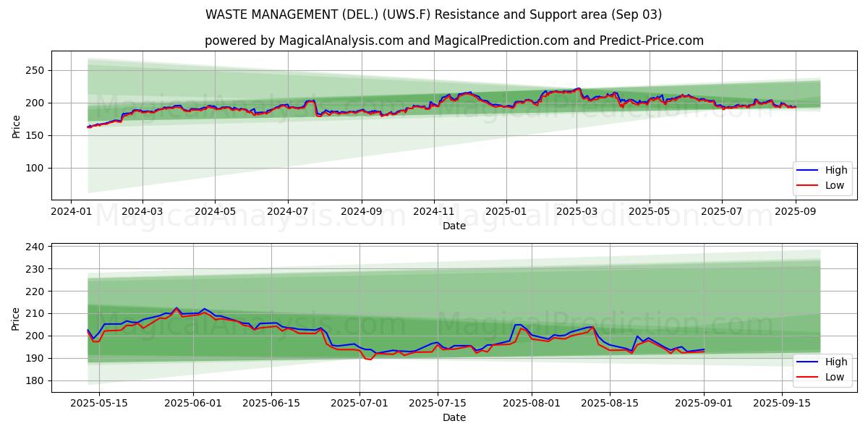Click the '2025-09-01' date label on bottom axis

704,404
